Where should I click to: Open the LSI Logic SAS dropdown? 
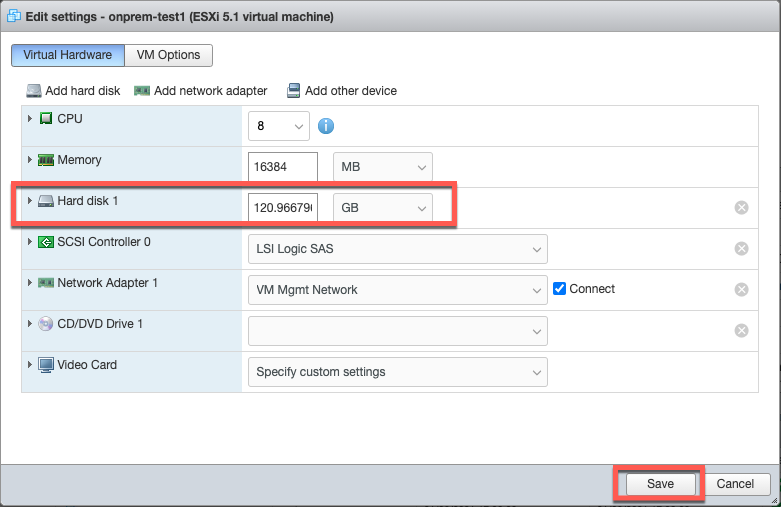[398, 249]
